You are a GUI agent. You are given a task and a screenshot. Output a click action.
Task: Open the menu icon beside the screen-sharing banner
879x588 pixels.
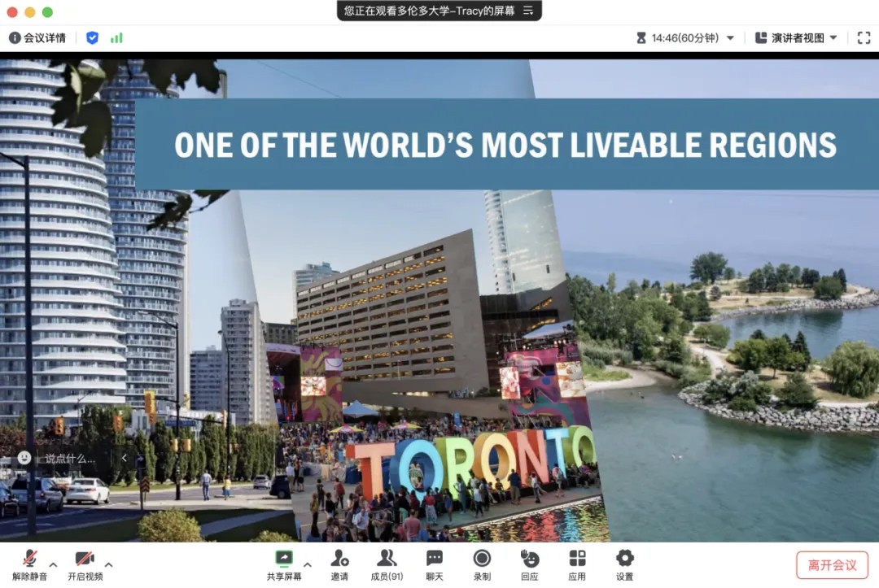tap(528, 11)
